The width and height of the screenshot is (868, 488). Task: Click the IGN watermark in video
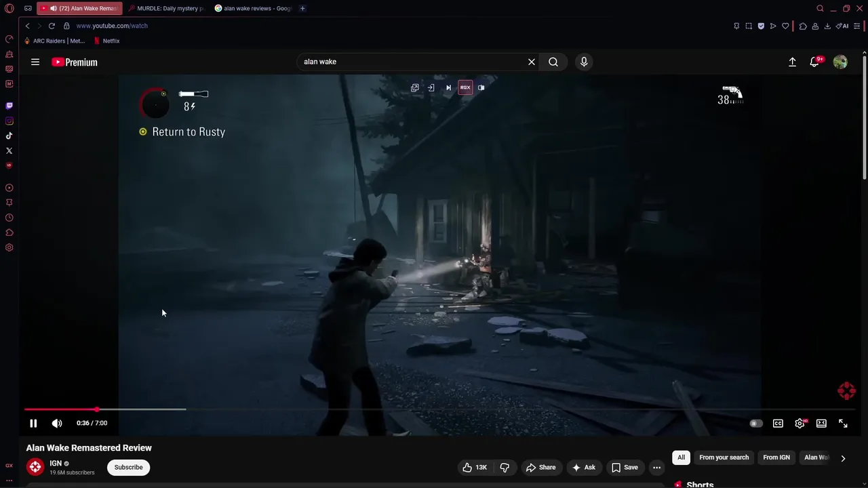click(846, 390)
